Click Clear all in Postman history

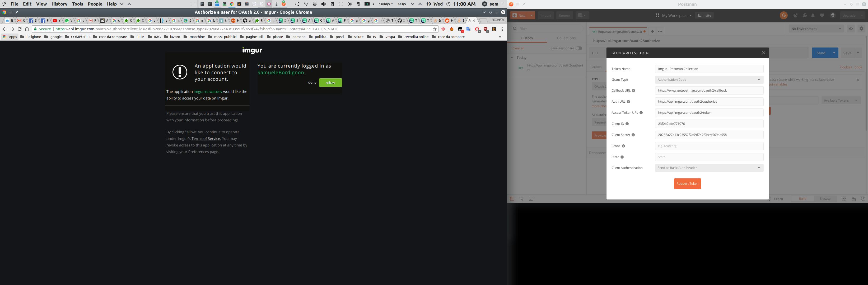[518, 49]
